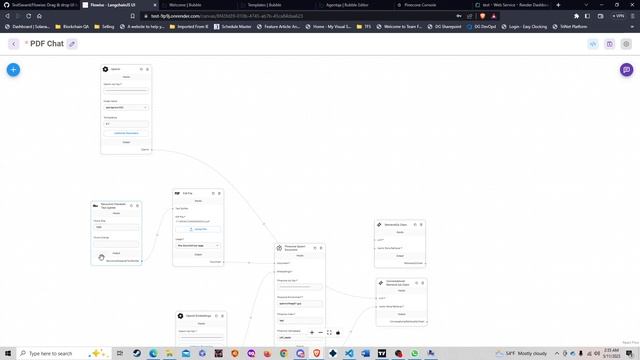Delete the OpenAI Embeddings node
Image resolution: width=640 pixels, height=360 pixels.
coord(222,316)
